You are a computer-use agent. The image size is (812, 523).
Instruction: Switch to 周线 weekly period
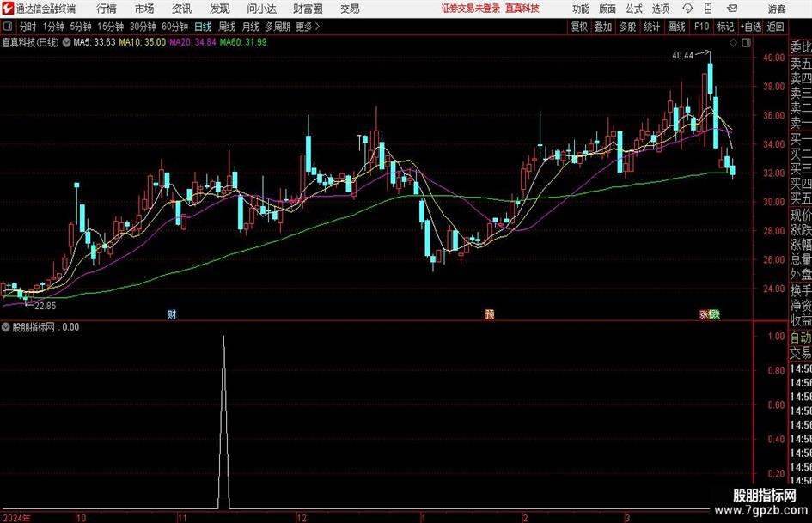tap(227, 27)
